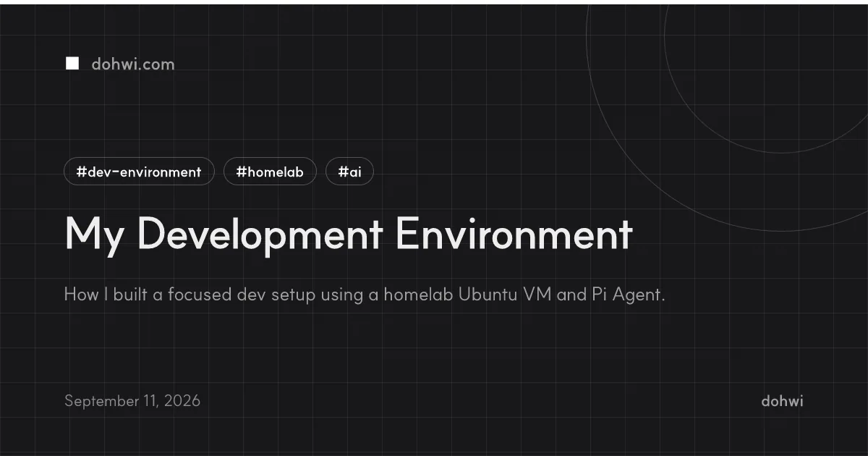The height and width of the screenshot is (456, 868).
Task: Click the title My Development Environment
Action: 349,235
